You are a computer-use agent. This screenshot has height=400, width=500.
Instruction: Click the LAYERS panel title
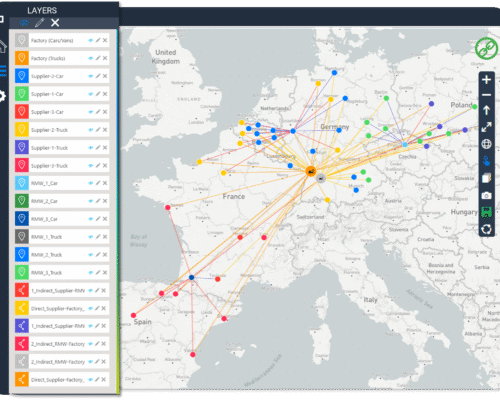click(42, 11)
